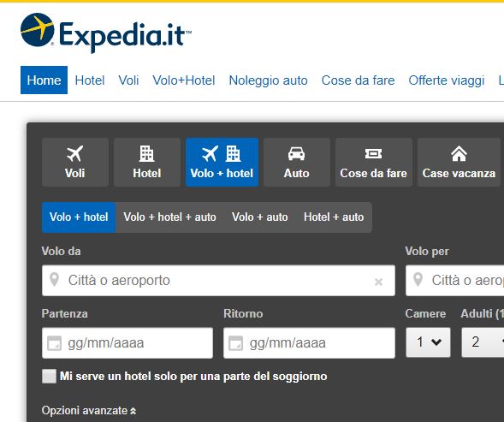Go to Noleggio auto in navigation
The width and height of the screenshot is (504, 422).
coord(268,80)
